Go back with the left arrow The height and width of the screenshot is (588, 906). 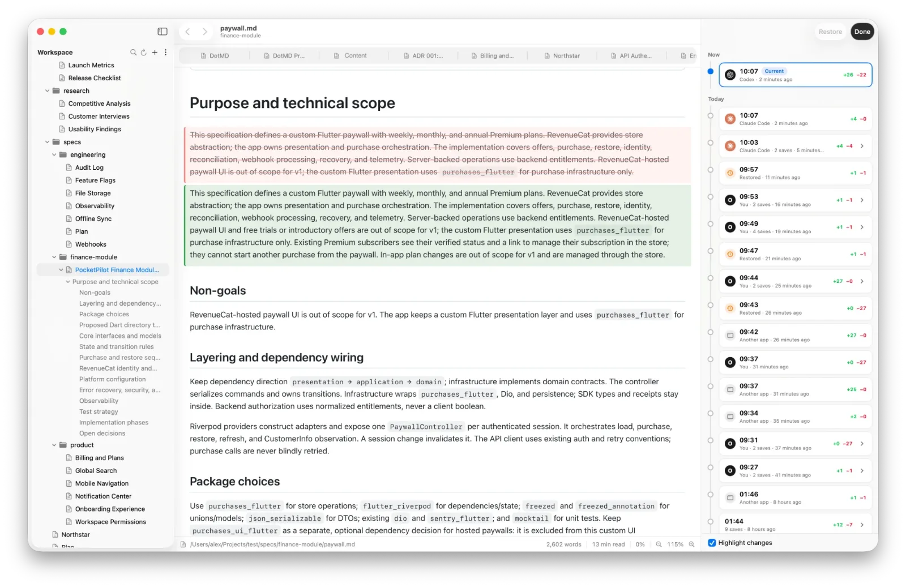(x=188, y=32)
